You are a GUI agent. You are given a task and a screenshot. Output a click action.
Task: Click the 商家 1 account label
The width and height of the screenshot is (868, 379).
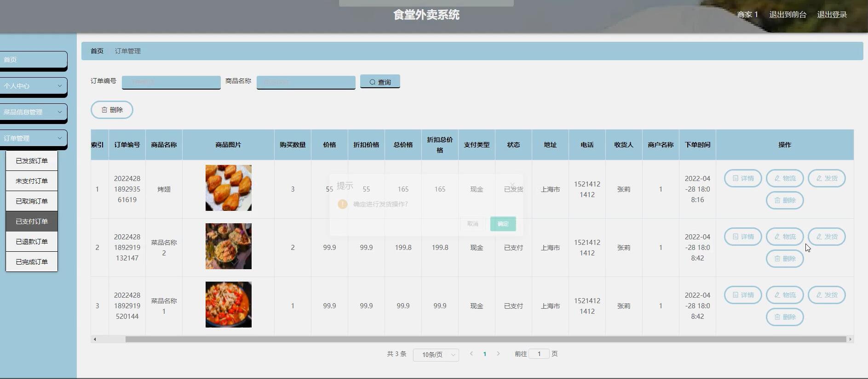click(x=747, y=15)
